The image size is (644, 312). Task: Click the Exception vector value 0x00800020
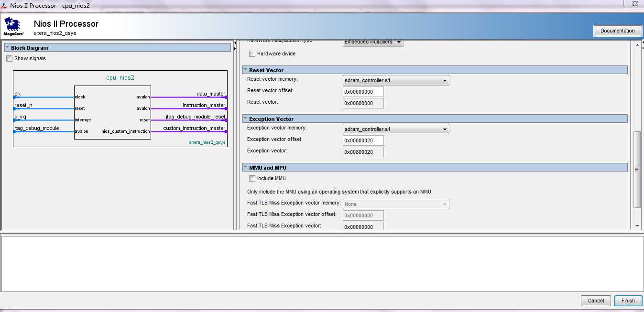(363, 152)
